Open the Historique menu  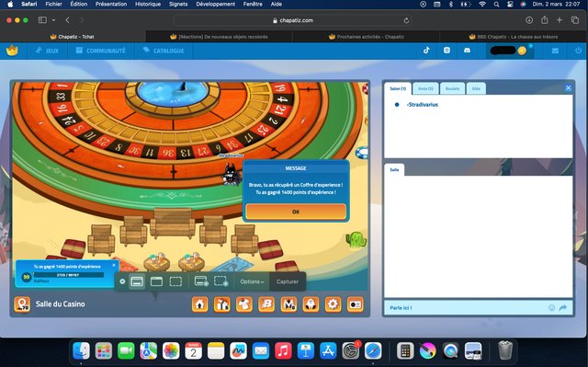click(x=148, y=4)
